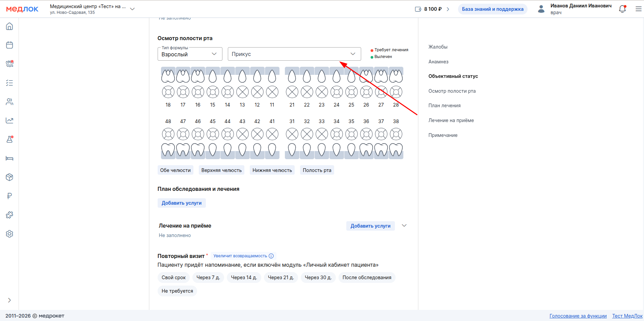Expand the 'Лечение на приёме' section chevron
This screenshot has width=644, height=321.
pos(404,226)
